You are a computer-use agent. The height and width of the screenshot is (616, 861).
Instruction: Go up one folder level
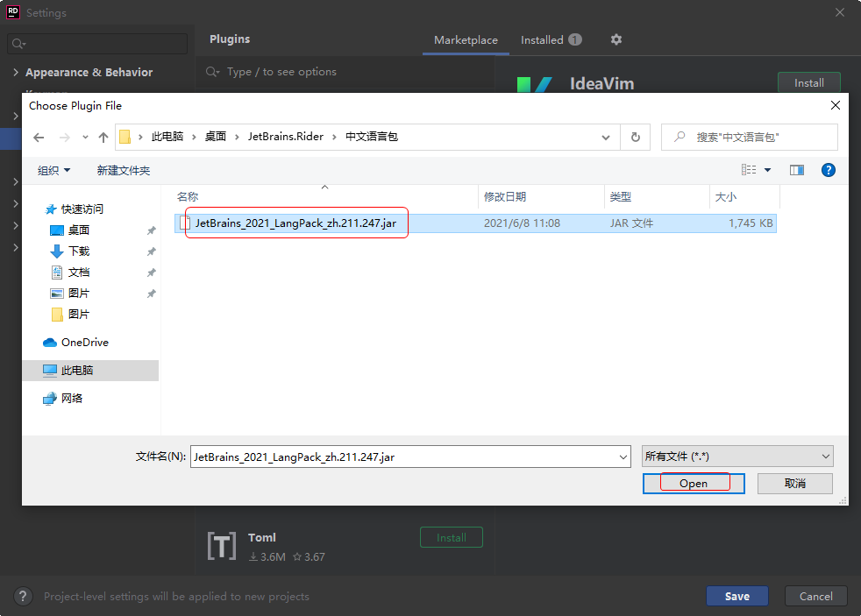pyautogui.click(x=103, y=138)
